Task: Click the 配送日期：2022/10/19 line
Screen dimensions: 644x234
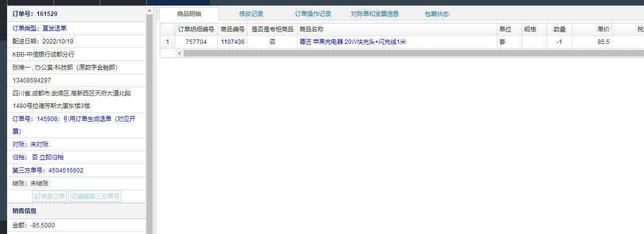Action: coord(43,41)
